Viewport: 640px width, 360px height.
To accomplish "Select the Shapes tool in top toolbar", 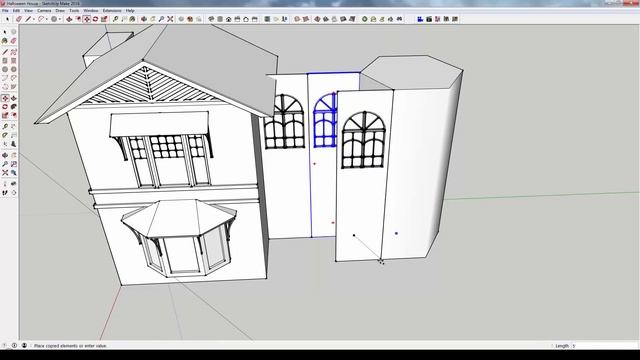I will 53,19.
